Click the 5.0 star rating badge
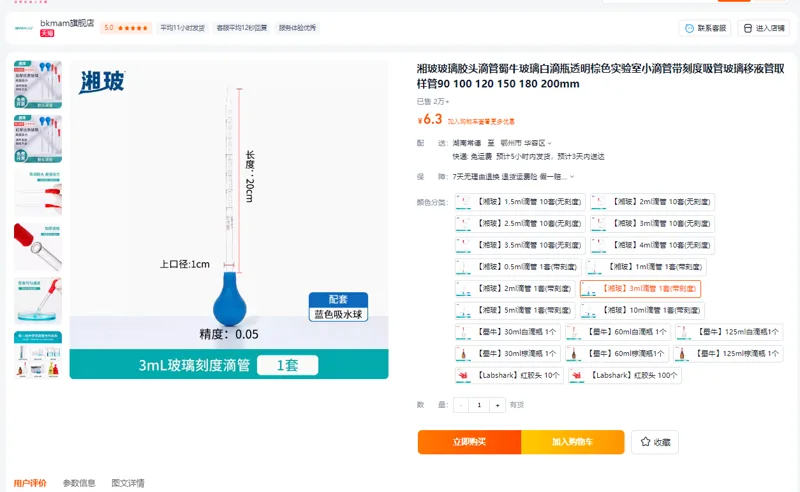 126,28
